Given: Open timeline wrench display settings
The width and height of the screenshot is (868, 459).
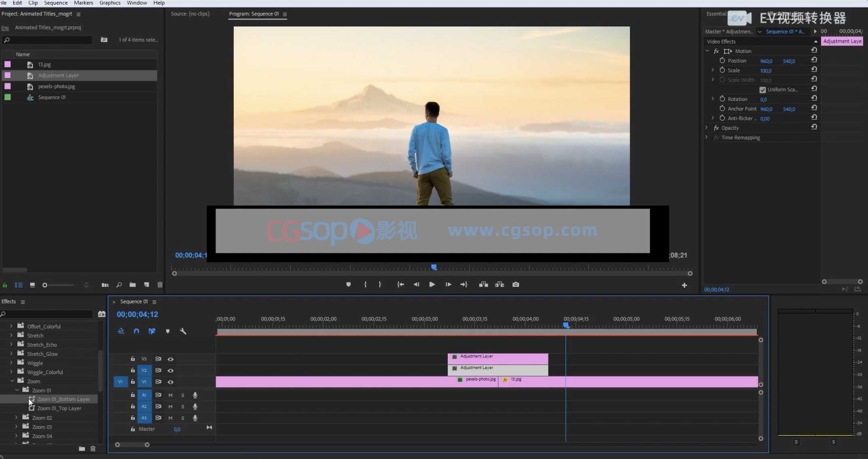Looking at the screenshot, I should [183, 331].
